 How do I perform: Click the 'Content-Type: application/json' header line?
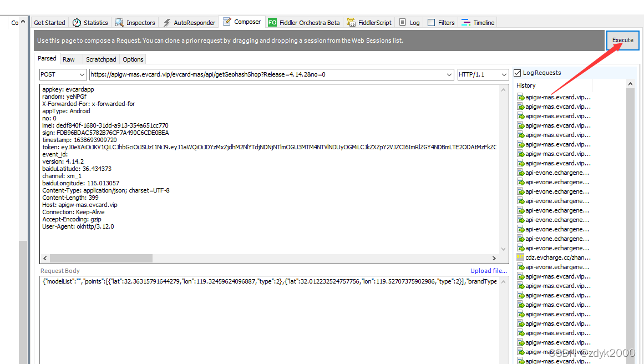(x=106, y=190)
